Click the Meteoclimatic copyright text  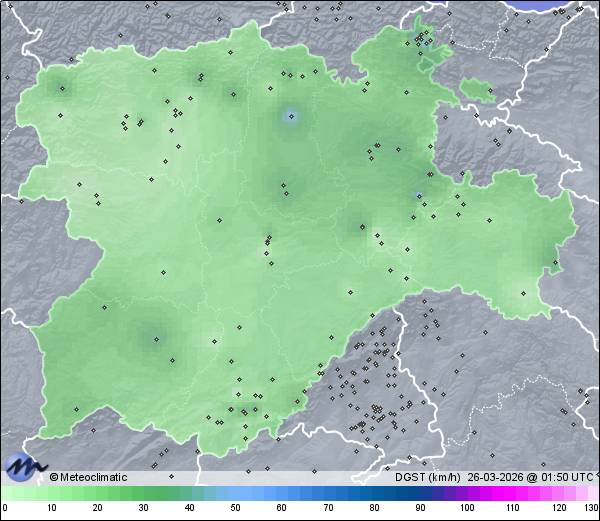click(x=89, y=477)
